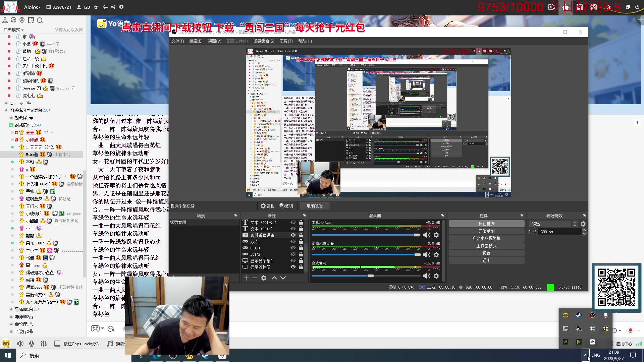Open 台式音响 mixer settings gear
The width and height of the screenshot is (644, 362).
point(436,276)
